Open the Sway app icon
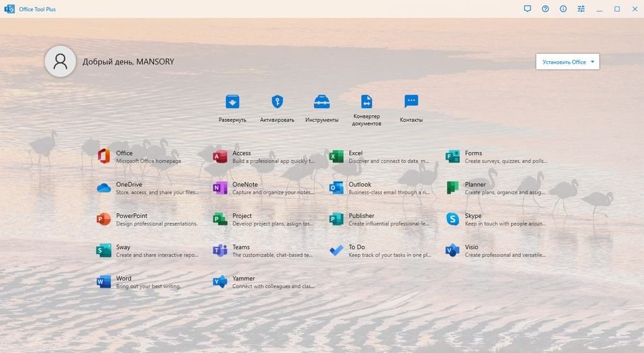Image resolution: width=644 pixels, height=353 pixels. tap(104, 251)
